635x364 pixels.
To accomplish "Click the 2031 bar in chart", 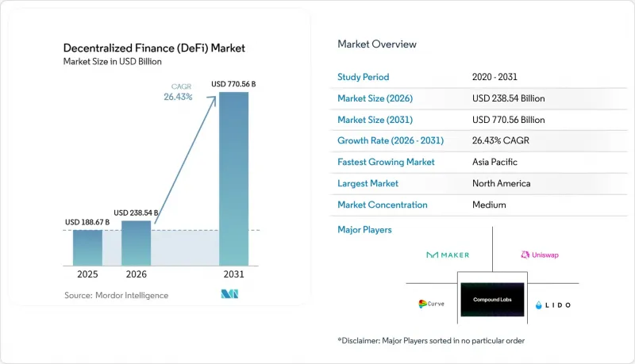I will tap(233, 178).
